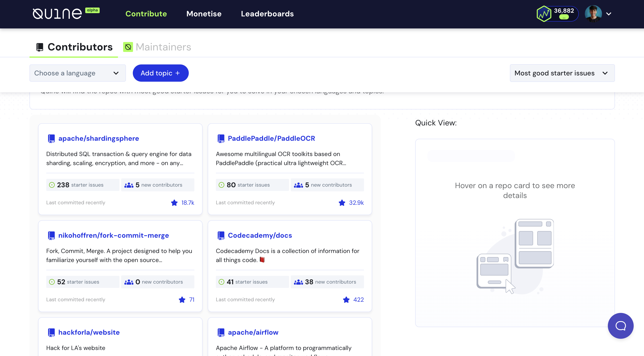Click the 238 starter issues badge
This screenshot has height=356, width=644.
[82, 185]
